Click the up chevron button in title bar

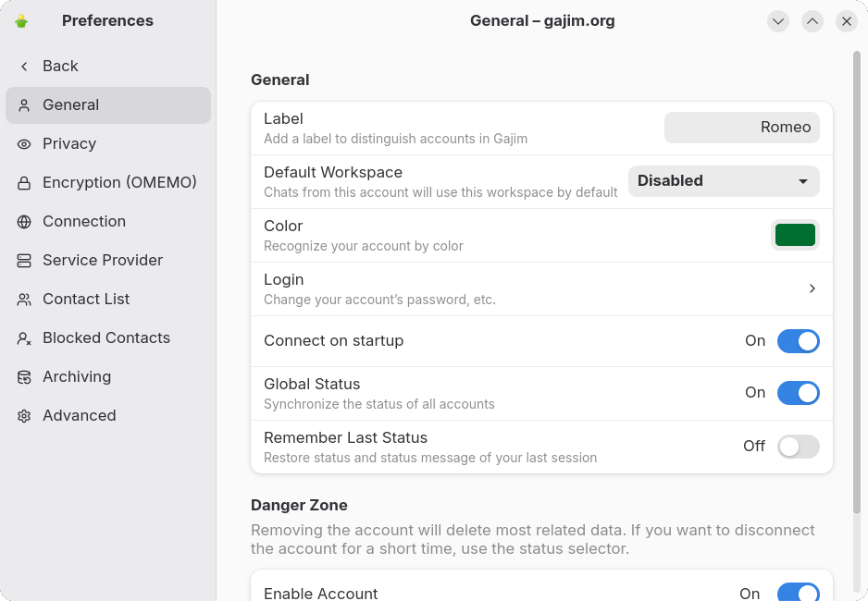[812, 21]
